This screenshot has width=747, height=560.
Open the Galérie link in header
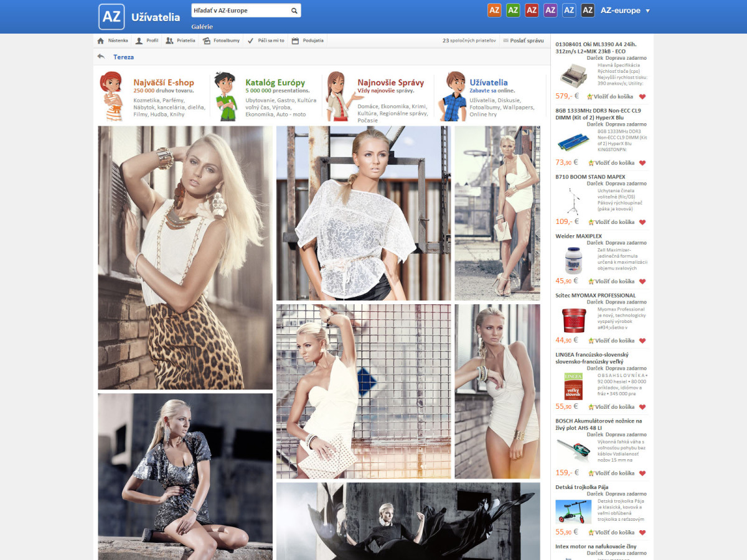tap(202, 27)
